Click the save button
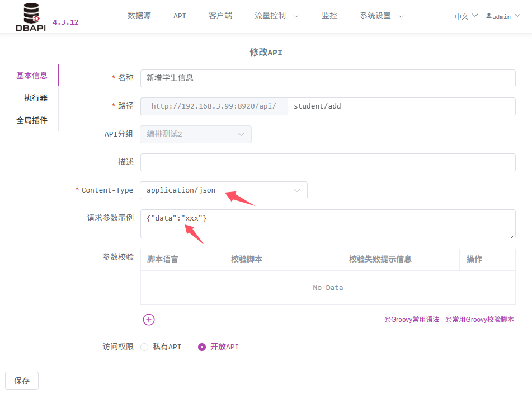The height and width of the screenshot is (407, 532). point(22,381)
